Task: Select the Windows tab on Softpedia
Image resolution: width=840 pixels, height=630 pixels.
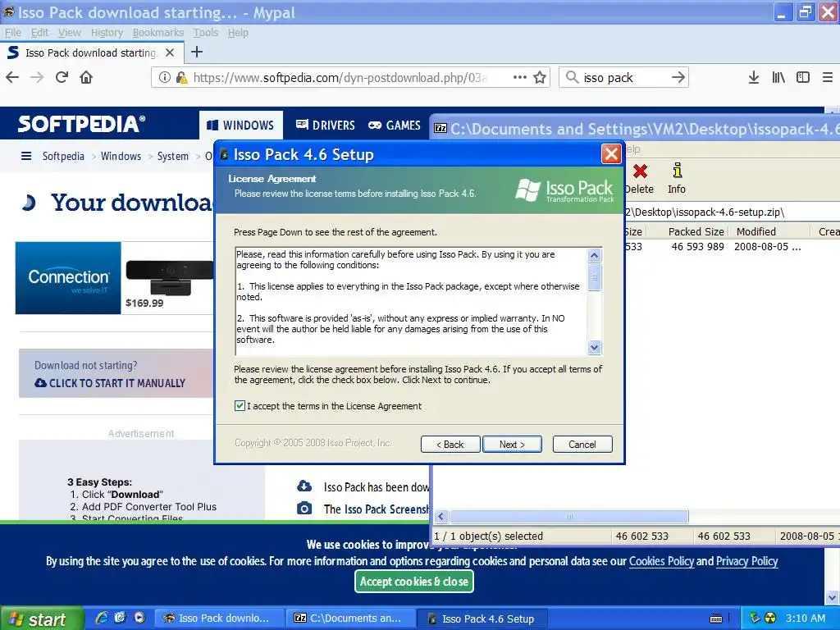Action: coord(240,126)
